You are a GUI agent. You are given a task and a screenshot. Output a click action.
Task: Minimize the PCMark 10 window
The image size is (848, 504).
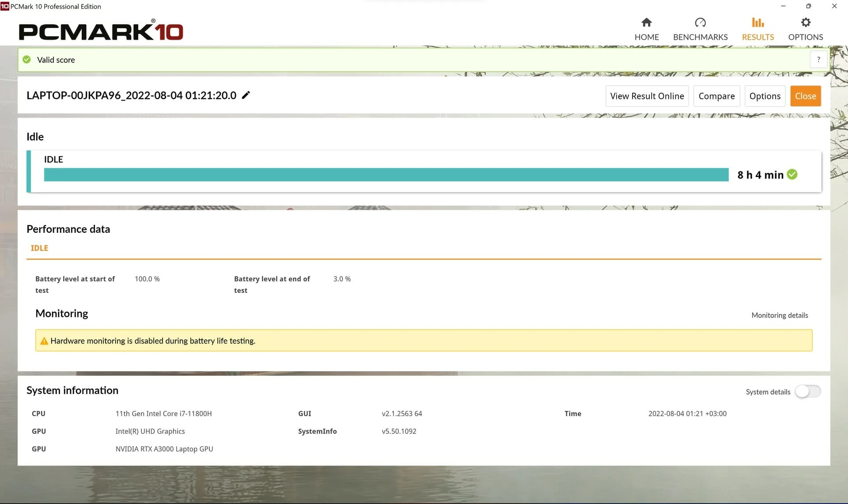pos(783,6)
